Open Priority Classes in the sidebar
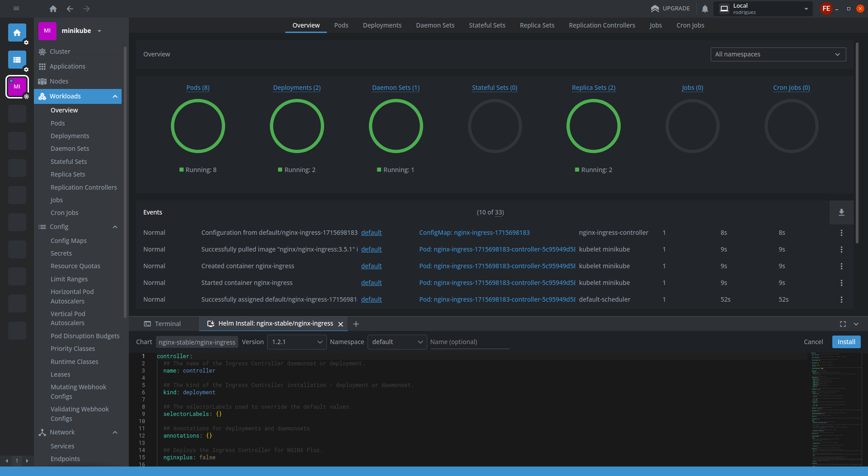Image resolution: width=868 pixels, height=476 pixels. [x=72, y=349]
